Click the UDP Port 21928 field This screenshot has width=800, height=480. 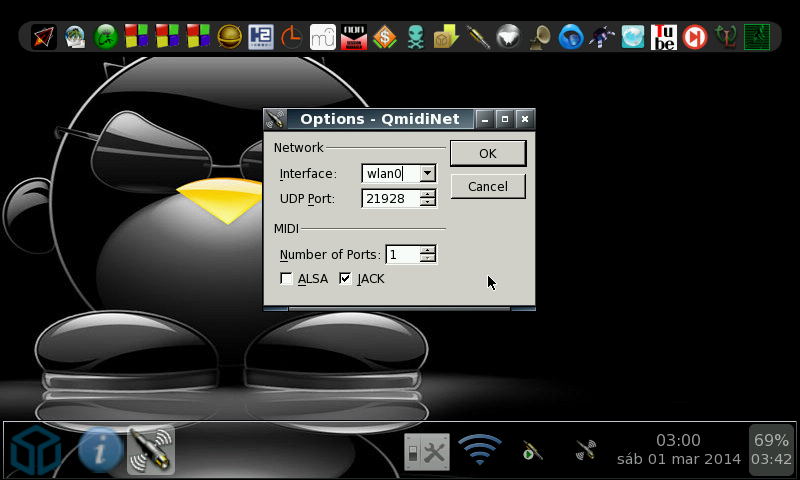(391, 198)
